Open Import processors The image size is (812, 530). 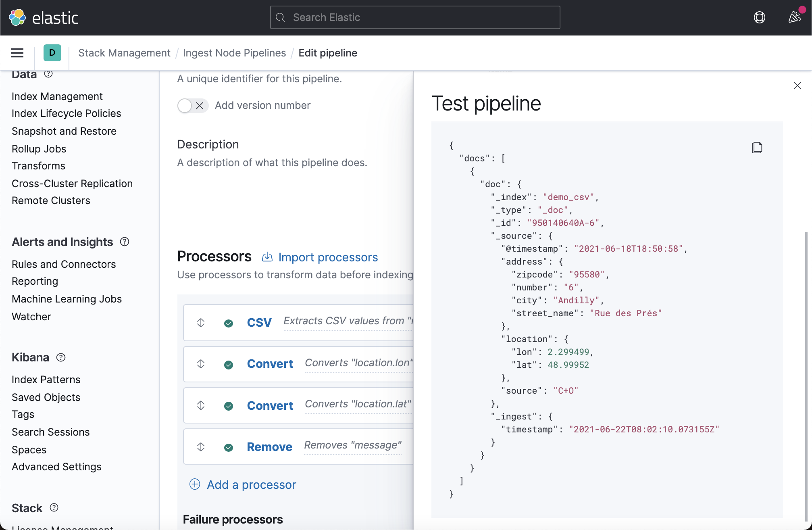pos(328,257)
